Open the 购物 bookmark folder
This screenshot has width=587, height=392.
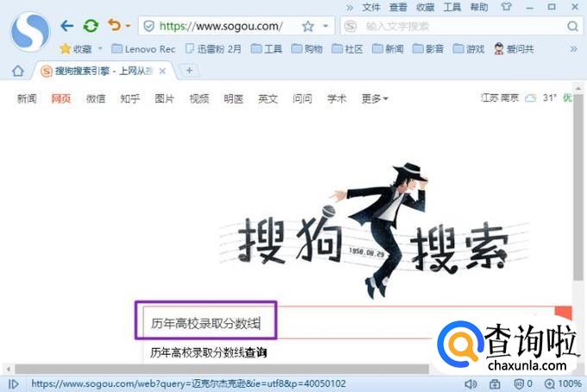[307, 48]
